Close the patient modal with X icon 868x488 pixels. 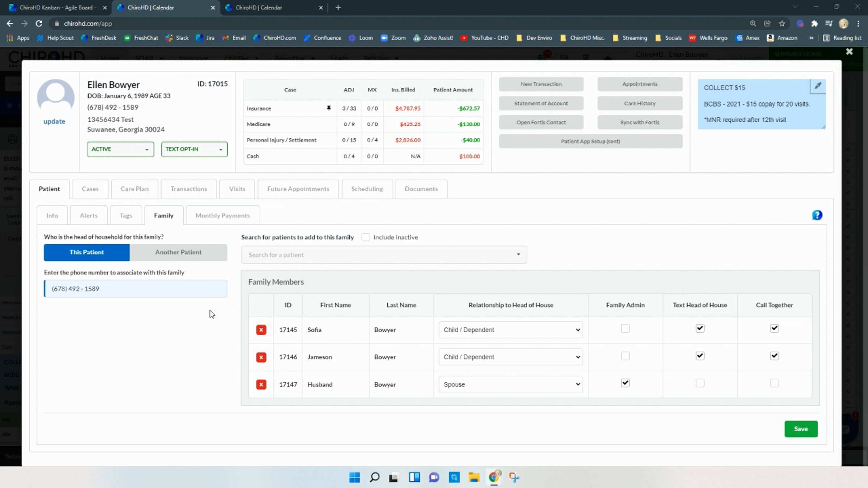(850, 52)
